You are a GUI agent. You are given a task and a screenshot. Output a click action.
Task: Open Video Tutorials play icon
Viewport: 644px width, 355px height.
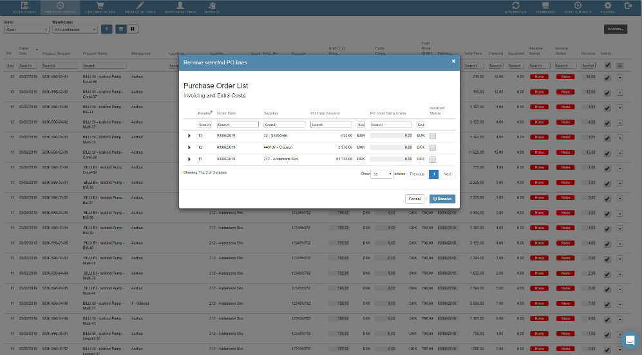click(578, 7)
